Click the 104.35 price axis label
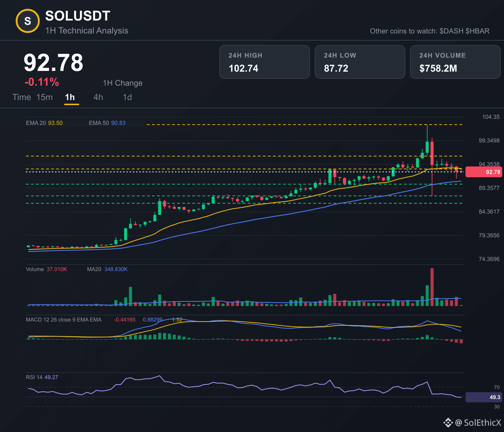 491,117
